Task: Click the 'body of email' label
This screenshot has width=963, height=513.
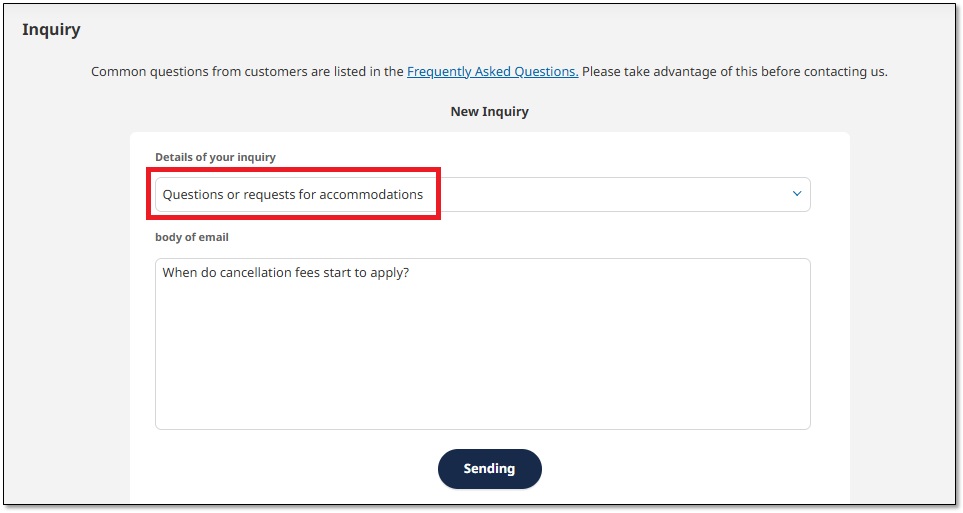Action: (x=192, y=237)
